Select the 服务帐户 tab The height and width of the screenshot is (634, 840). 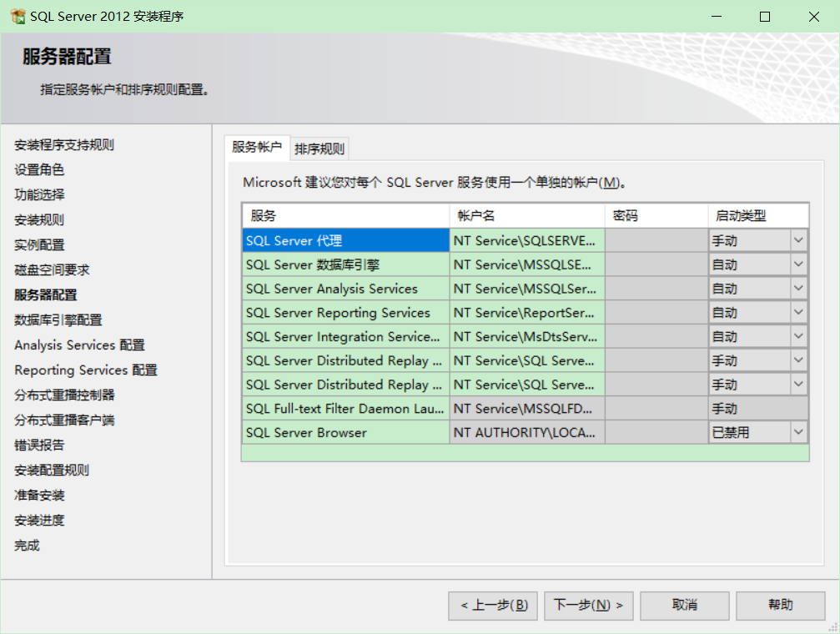pos(257,147)
